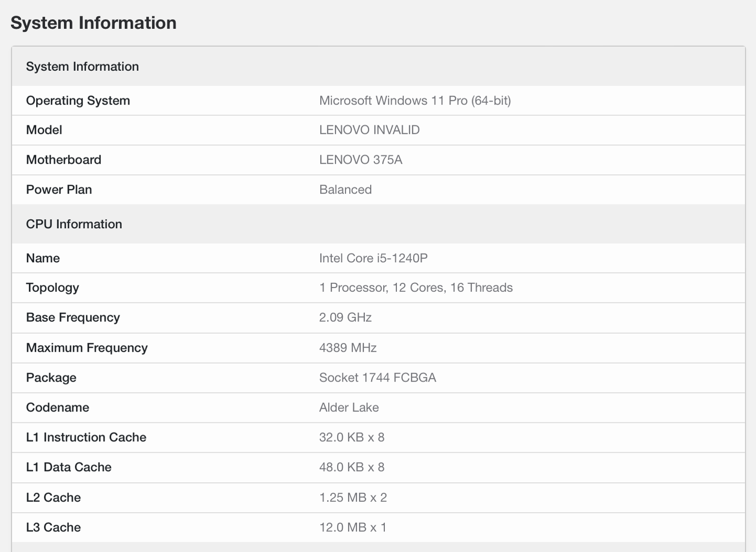The height and width of the screenshot is (552, 756).
Task: Select the LENOVO INVALID model value
Action: 369,130
